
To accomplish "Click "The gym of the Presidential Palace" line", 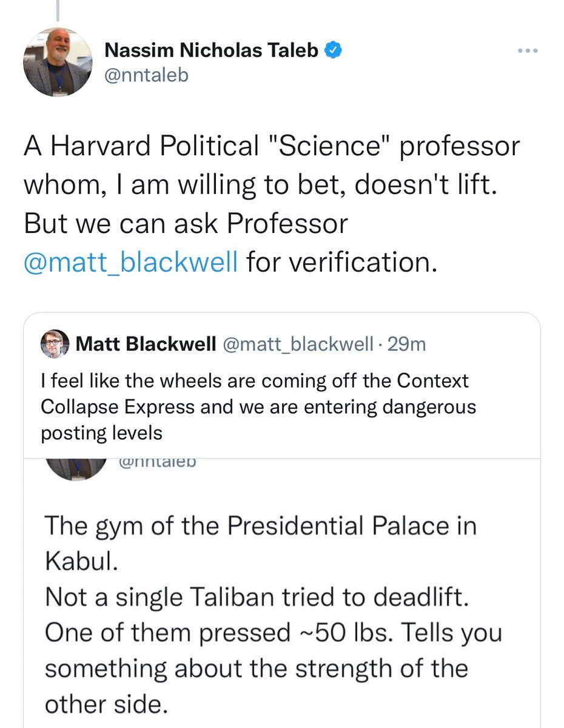I will pos(261,526).
